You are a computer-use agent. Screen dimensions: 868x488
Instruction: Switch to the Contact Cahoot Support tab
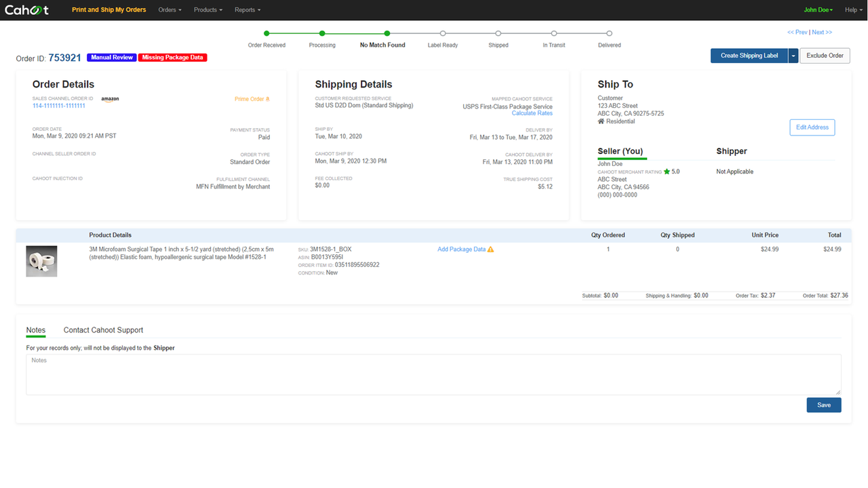103,330
